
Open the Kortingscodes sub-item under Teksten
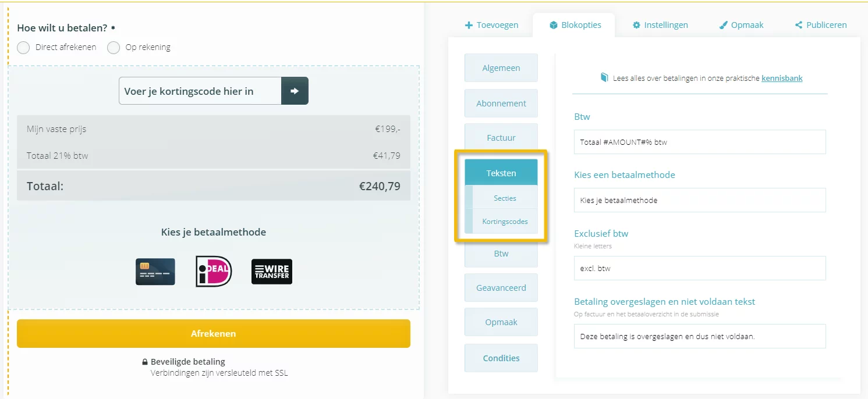(501, 222)
